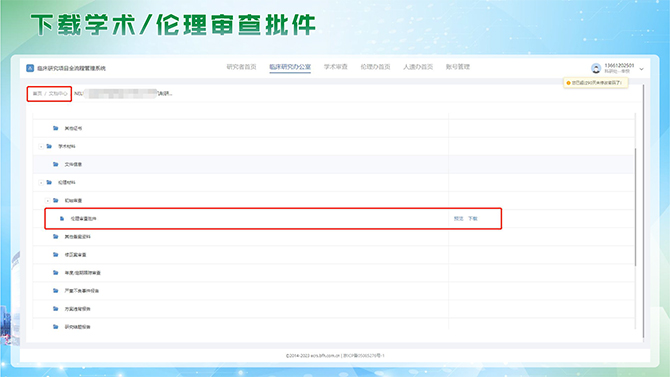The width and height of the screenshot is (670, 377).
Task: Click the 下载 link for 伦理审查批件
Action: coord(473,218)
